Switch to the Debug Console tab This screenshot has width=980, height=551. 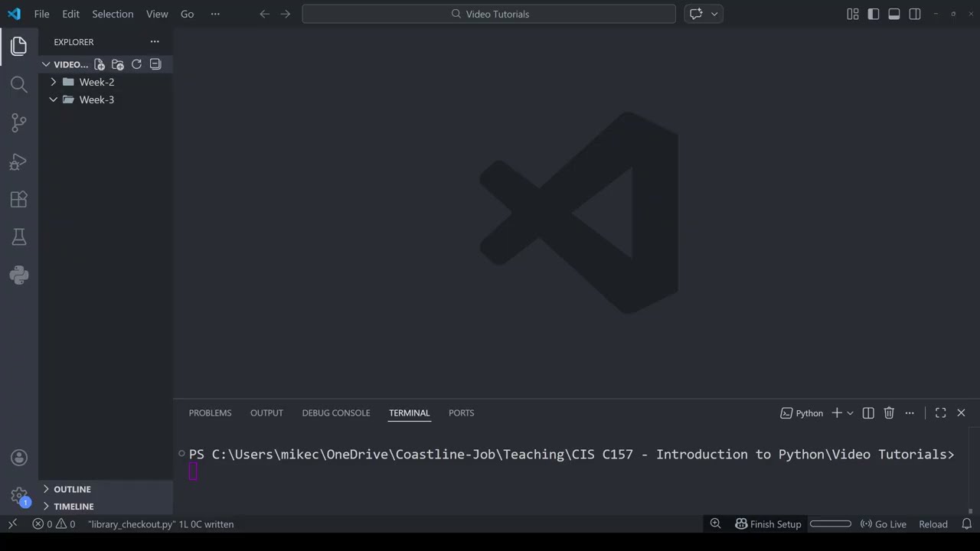click(336, 413)
